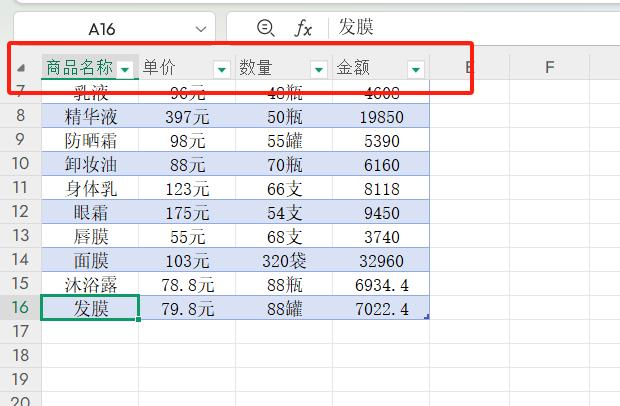Viewport: 620px width, 406px height.
Task: Open the fx insert function dialog
Action: pos(303,28)
